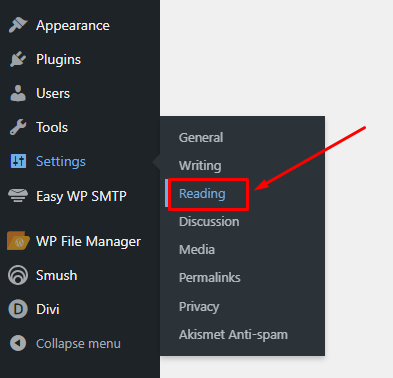Click the Settings sliders icon
Screen dimensions: 393x378
point(18,161)
